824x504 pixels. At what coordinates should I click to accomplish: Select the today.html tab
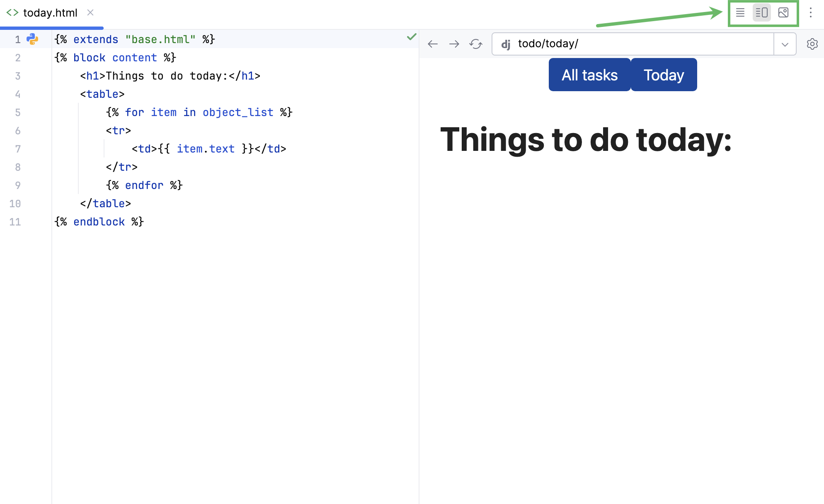[x=50, y=13]
